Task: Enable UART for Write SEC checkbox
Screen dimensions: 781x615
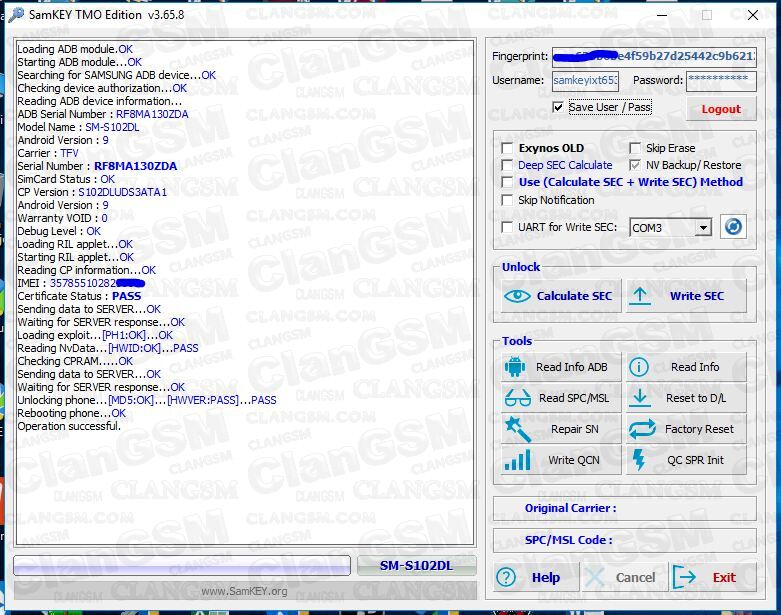Action: [507, 227]
